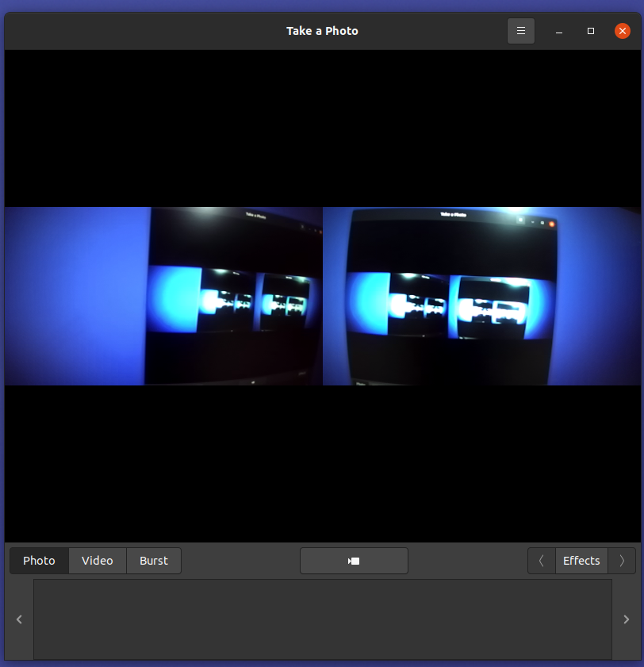The width and height of the screenshot is (644, 667).
Task: Click the "Take a Photo" window title
Action: click(322, 31)
